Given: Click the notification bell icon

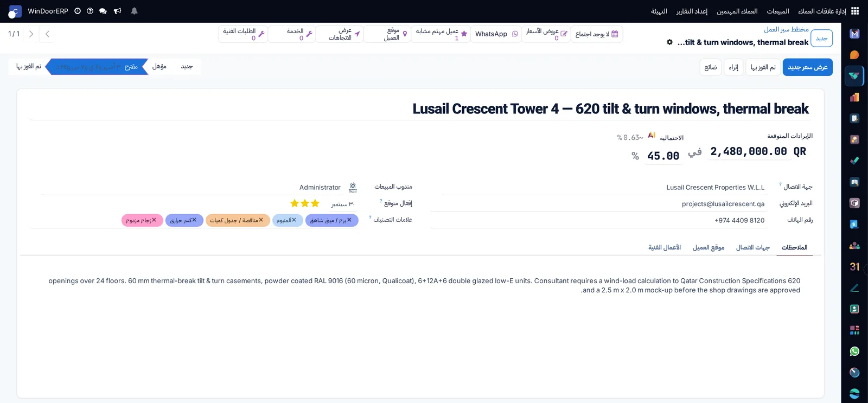Looking at the screenshot, I should [134, 11].
